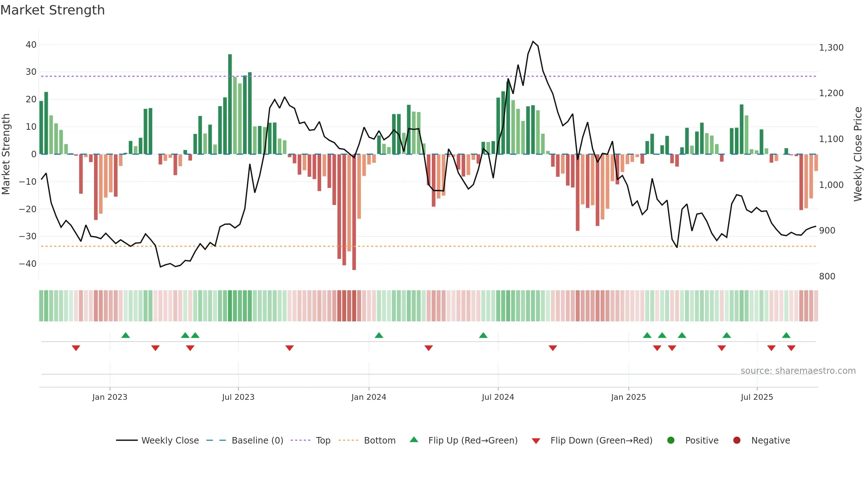Click the Jan 2024 axis label
This screenshot has height=488, width=868.
tap(369, 397)
